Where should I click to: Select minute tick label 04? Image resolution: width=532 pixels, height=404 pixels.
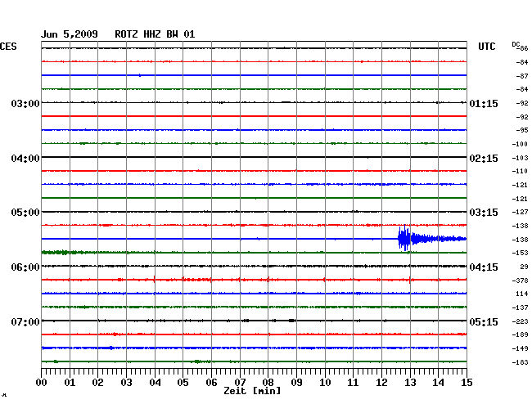pyautogui.click(x=155, y=382)
